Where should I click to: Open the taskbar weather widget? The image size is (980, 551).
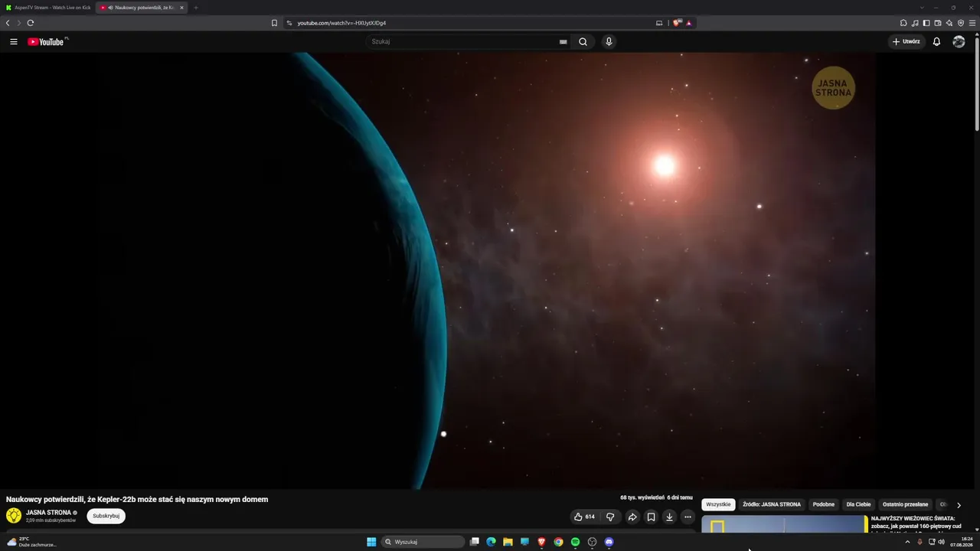tap(31, 542)
